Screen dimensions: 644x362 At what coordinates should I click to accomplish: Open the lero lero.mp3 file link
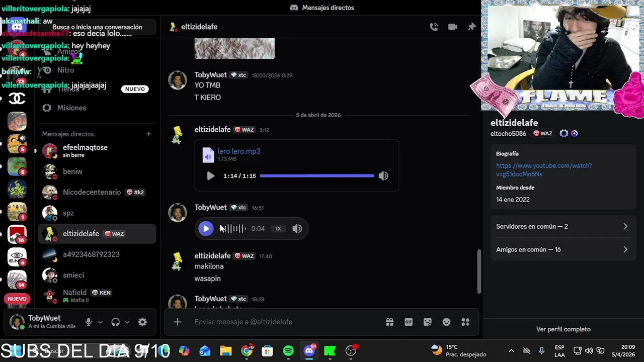click(239, 151)
